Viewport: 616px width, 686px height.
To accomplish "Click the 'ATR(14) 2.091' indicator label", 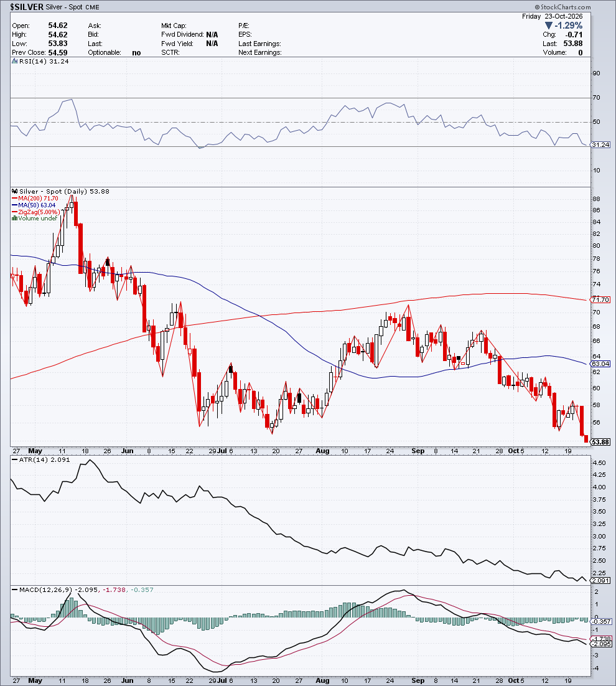I will (x=44, y=460).
